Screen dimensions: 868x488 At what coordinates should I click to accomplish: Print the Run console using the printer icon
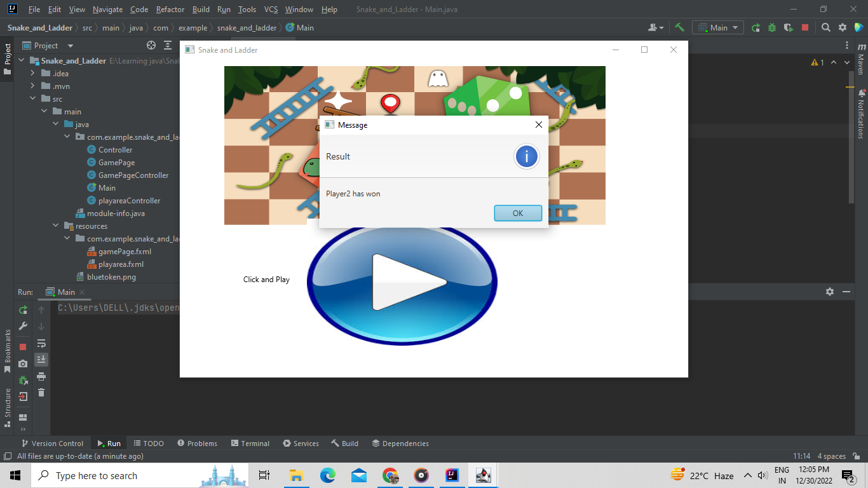click(x=41, y=376)
